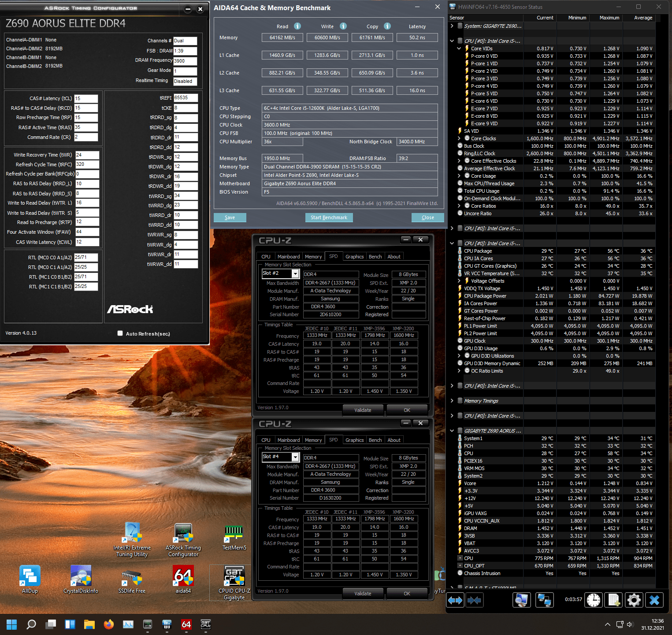Viewport: 672px width, 635px height.
Task: Click Save button in AIDA64 benchmark
Action: click(x=230, y=217)
